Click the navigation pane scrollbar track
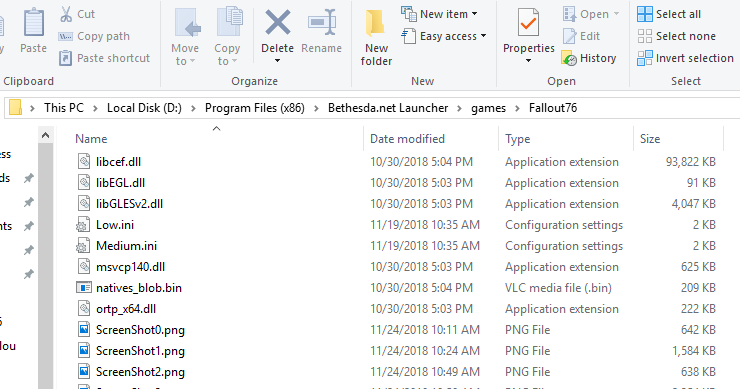Screen dimensions: 740x389 (45, 266)
